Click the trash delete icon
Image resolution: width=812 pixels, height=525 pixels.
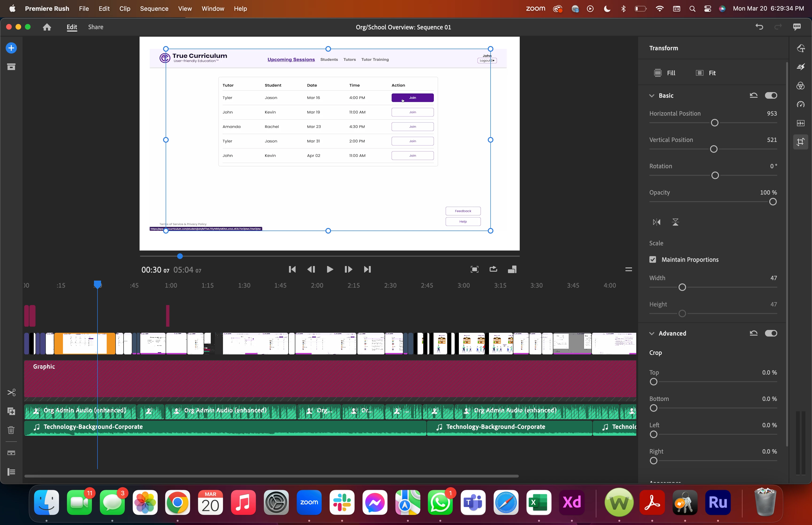pos(11,430)
